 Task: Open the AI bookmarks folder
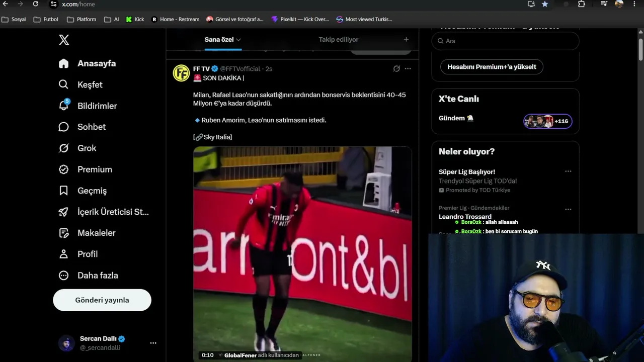[112, 20]
